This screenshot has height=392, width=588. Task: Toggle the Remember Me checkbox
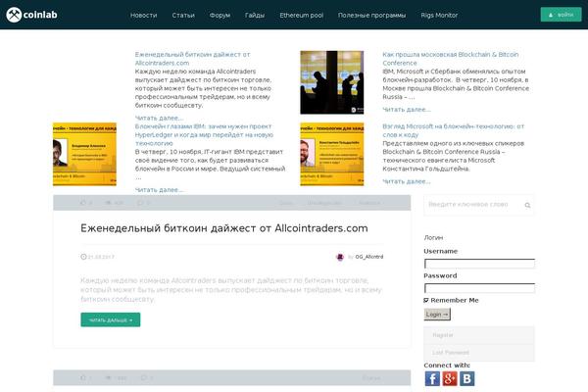point(426,300)
